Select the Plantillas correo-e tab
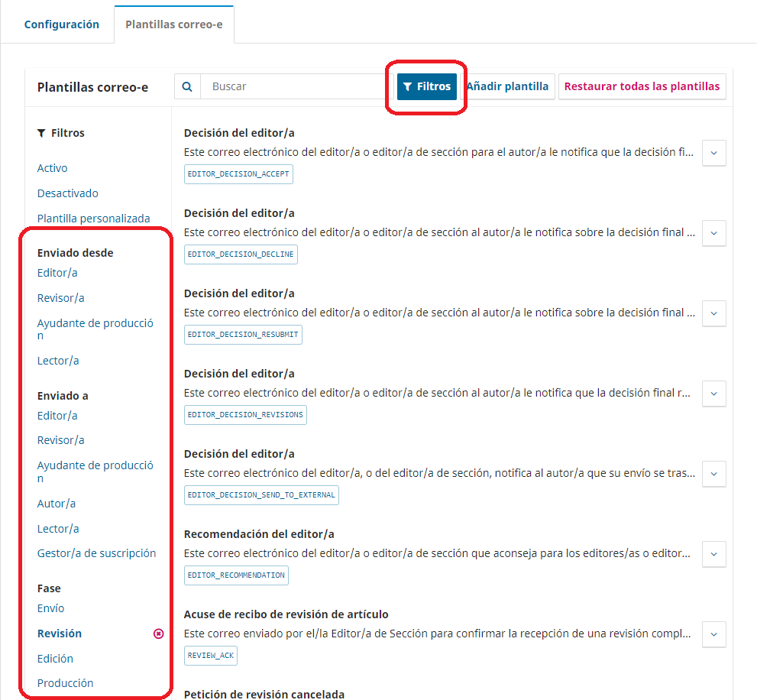The image size is (757, 700). 174,24
